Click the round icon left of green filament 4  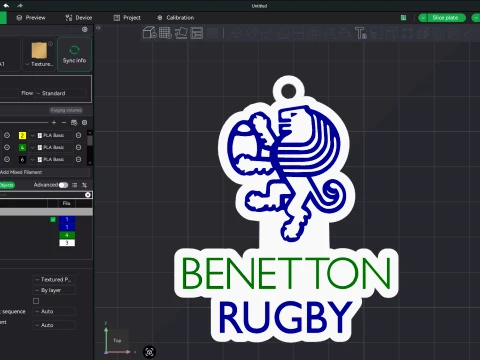click(x=7, y=147)
